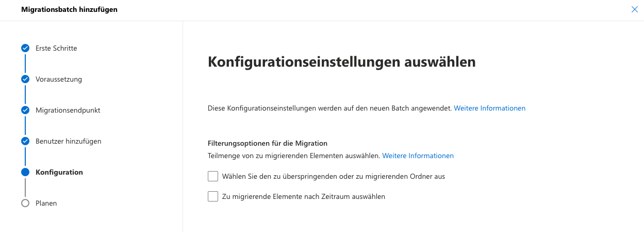Select the Konfiguration step label
Image resolution: width=644 pixels, height=232 pixels.
(x=59, y=172)
